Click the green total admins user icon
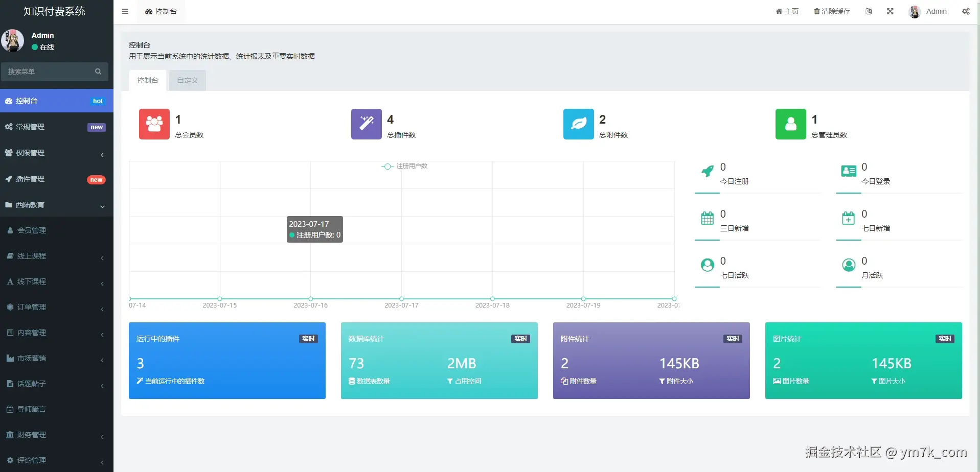Screen dimensions: 980x472 [x=791, y=124]
